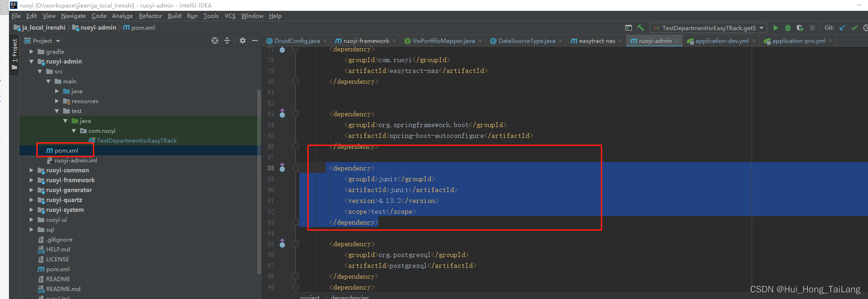Click ruoyi-admin breadcrumb in navigation bar
Screen dimensions: 868x299
94,27
